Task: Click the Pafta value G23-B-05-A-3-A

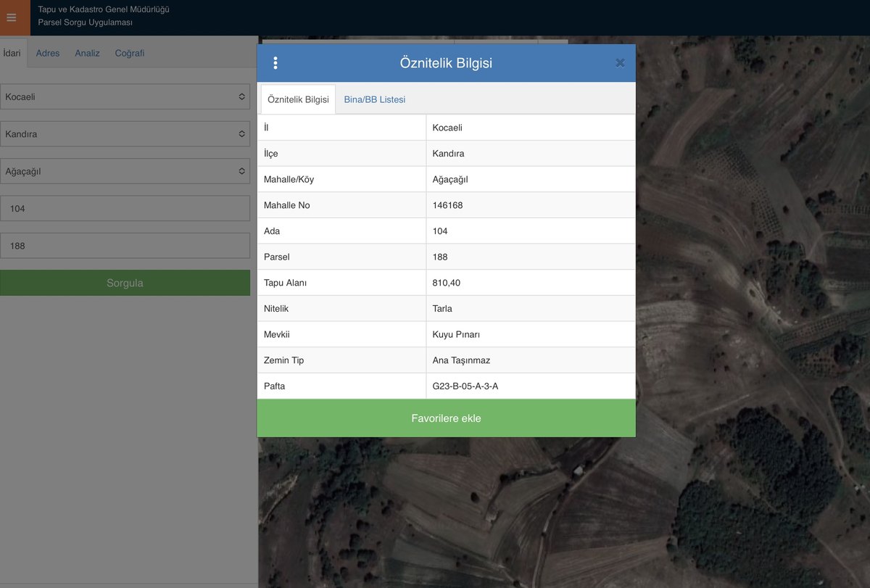Action: click(465, 386)
